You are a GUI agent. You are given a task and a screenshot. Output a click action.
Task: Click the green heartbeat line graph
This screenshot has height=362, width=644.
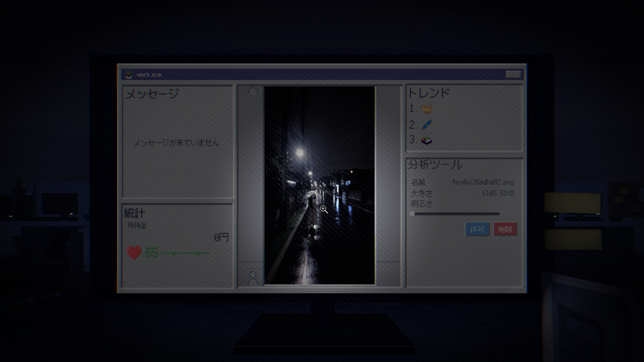click(x=185, y=253)
